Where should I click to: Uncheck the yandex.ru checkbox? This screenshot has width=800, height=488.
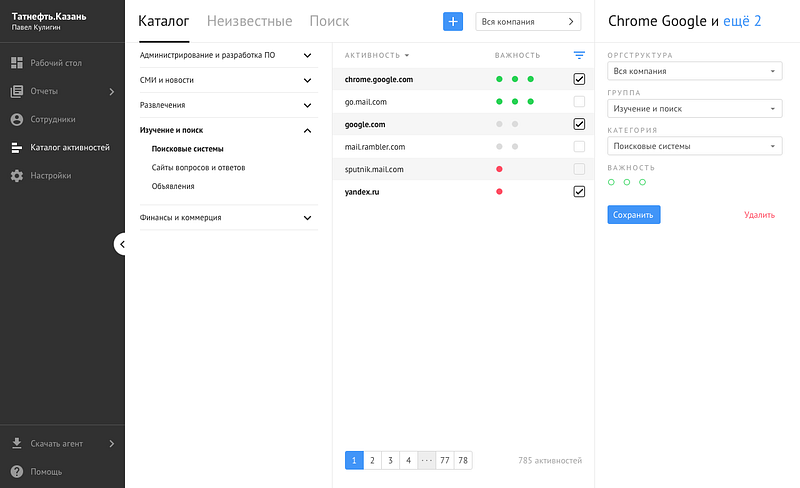(579, 191)
